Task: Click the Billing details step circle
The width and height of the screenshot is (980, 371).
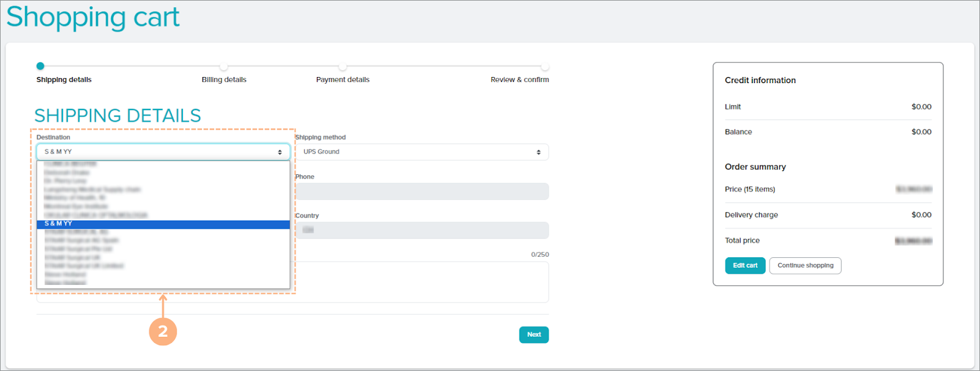Action: click(224, 66)
